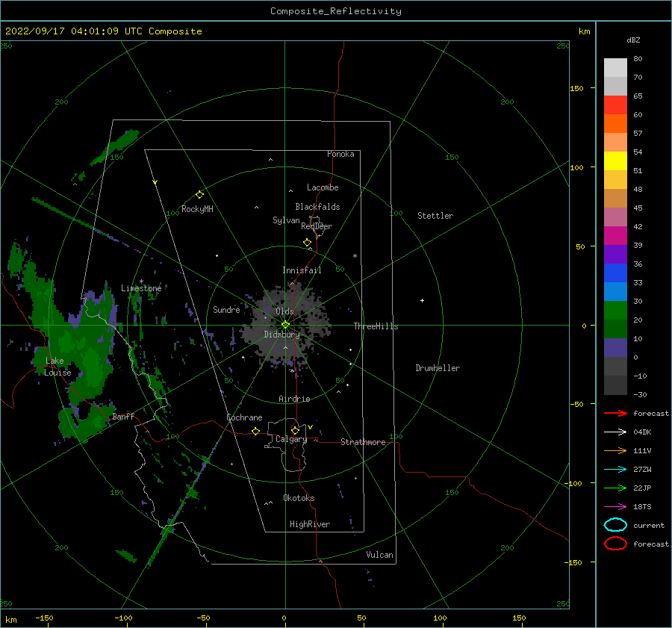Viewport: 672px width, 628px height.
Task: Click the magenta 18TS arrow icon
Action: 615,507
